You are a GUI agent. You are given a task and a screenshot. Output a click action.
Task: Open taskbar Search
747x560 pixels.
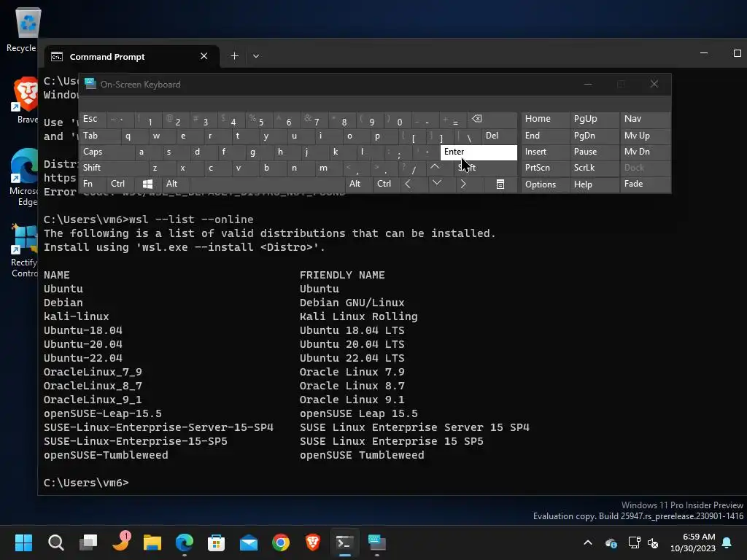click(55, 542)
